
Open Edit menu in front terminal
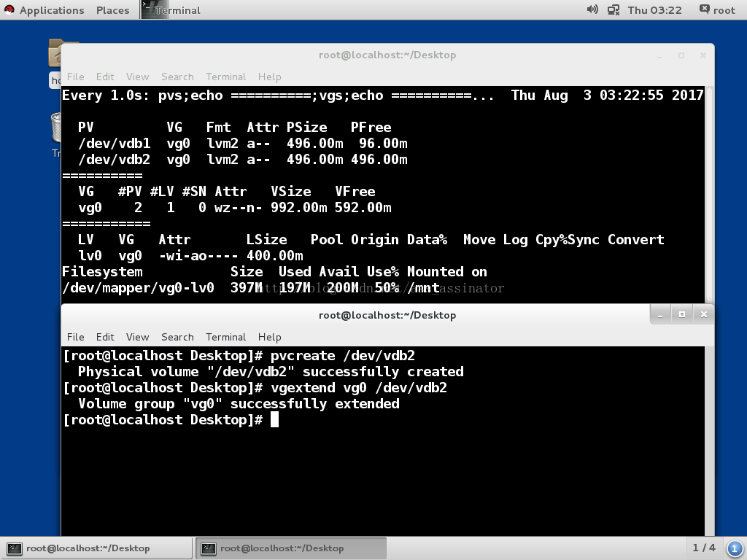pyautogui.click(x=105, y=337)
